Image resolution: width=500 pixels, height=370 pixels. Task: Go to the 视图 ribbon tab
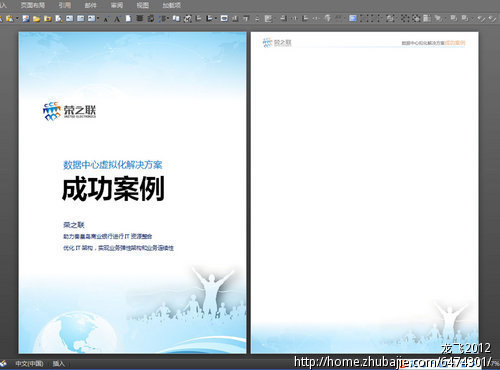[x=143, y=5]
